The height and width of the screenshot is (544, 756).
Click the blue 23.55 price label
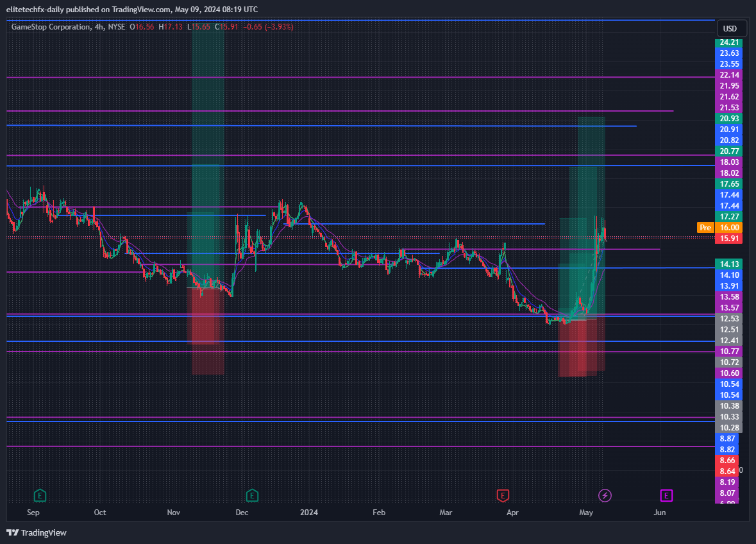click(x=729, y=64)
